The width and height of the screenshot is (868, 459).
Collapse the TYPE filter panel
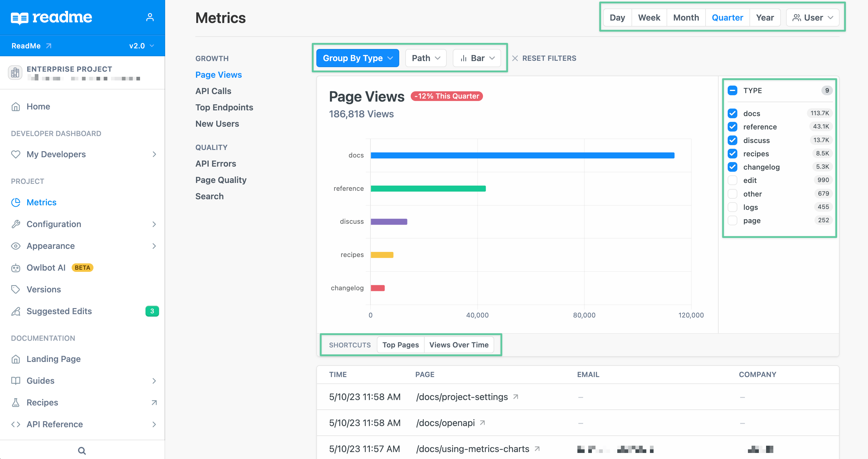tap(732, 90)
